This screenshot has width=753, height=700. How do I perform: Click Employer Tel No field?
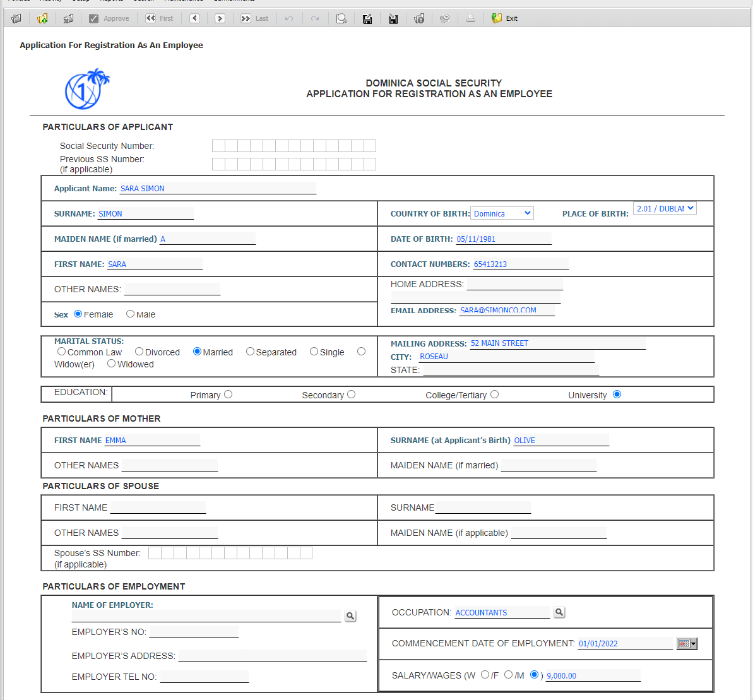click(205, 677)
